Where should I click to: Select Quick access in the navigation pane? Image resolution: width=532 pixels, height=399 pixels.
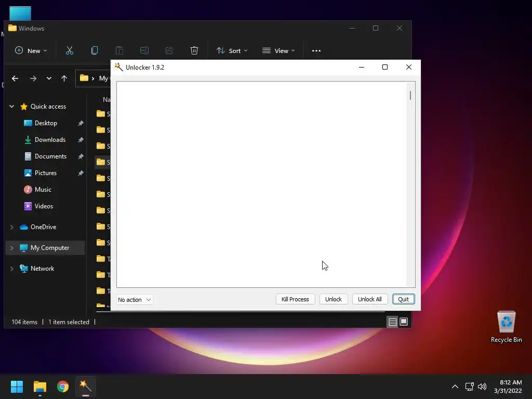(48, 106)
